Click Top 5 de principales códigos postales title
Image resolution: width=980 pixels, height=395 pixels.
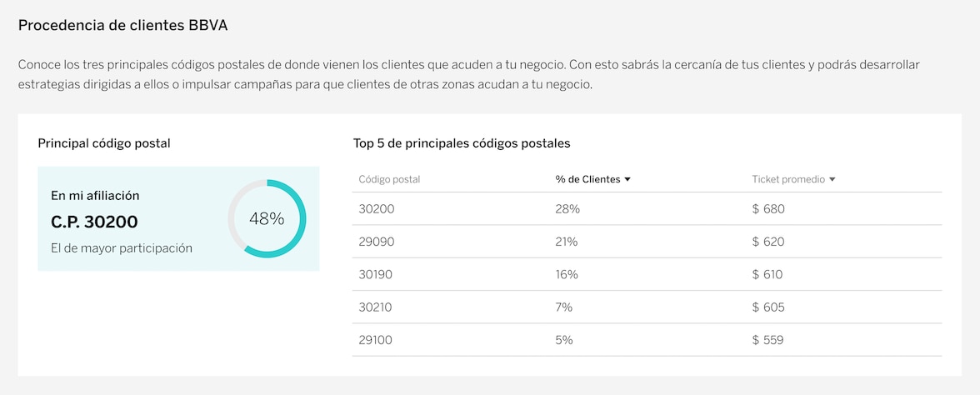(x=462, y=143)
